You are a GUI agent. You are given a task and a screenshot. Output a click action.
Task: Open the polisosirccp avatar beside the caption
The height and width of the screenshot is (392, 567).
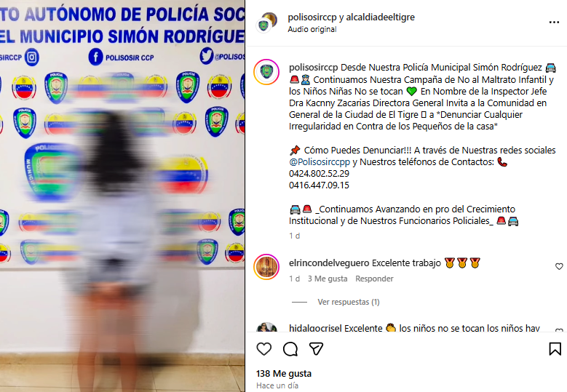click(x=266, y=72)
